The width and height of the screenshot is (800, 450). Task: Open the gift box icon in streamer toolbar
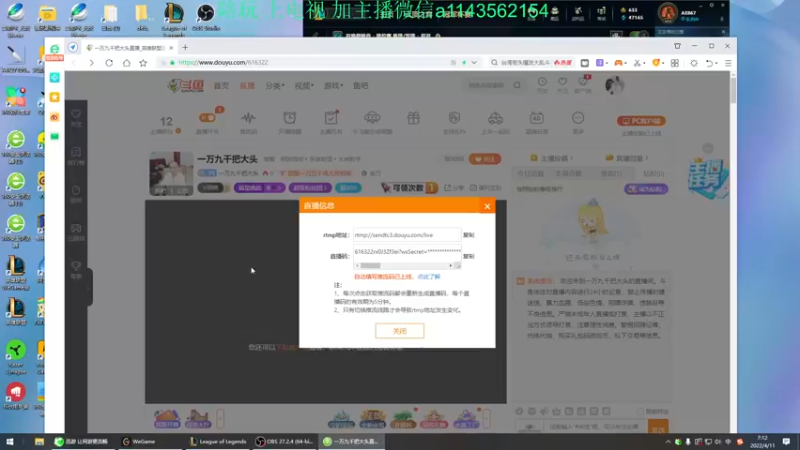point(413,118)
